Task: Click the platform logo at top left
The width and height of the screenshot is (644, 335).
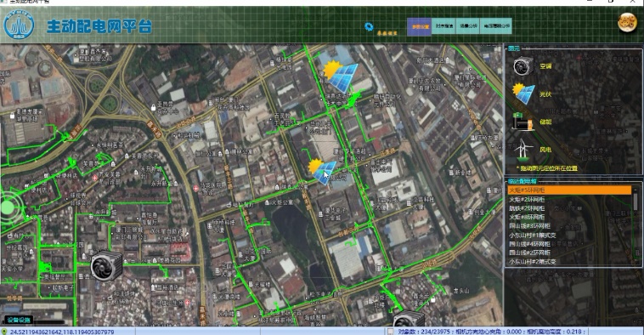Action: (19, 26)
